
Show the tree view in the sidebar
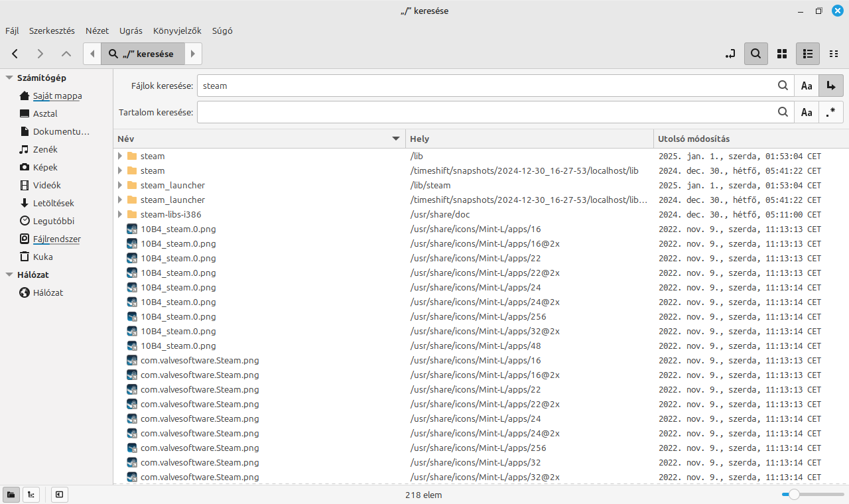pyautogui.click(x=31, y=494)
